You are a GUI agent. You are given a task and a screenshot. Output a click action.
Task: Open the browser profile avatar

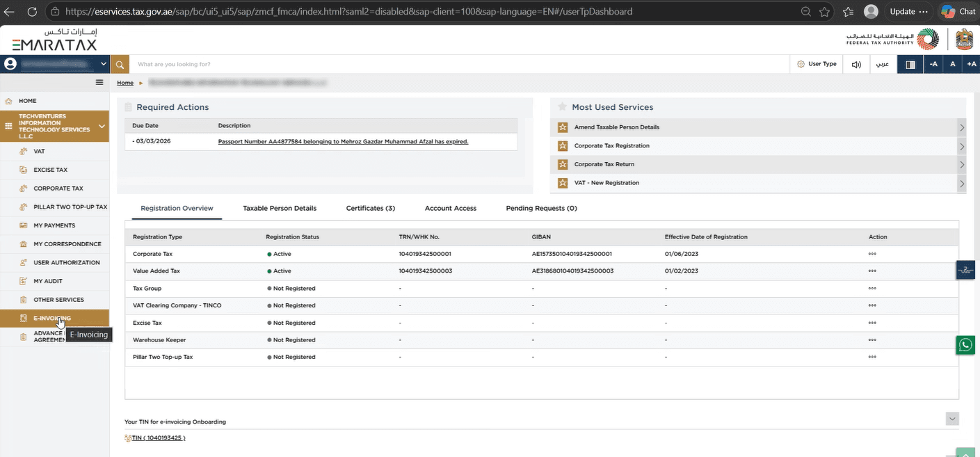(871, 12)
